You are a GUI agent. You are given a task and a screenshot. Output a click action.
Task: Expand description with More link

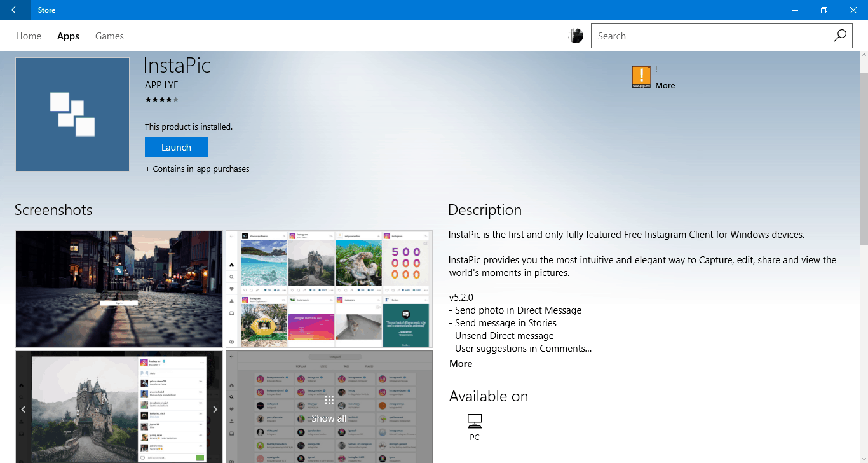click(461, 364)
